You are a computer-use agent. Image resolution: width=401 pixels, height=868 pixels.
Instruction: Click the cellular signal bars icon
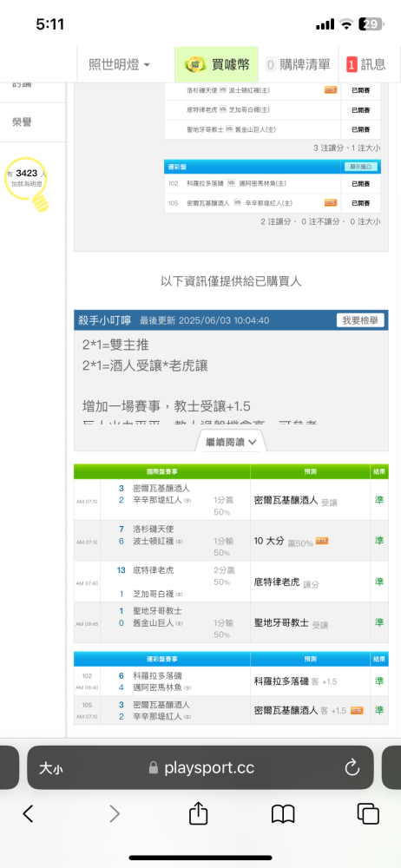pos(325,24)
